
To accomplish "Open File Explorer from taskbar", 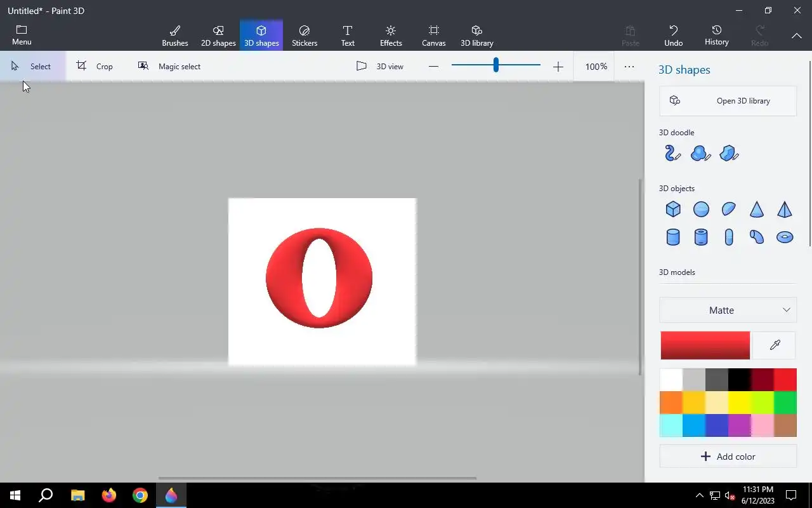I will pos(77,495).
